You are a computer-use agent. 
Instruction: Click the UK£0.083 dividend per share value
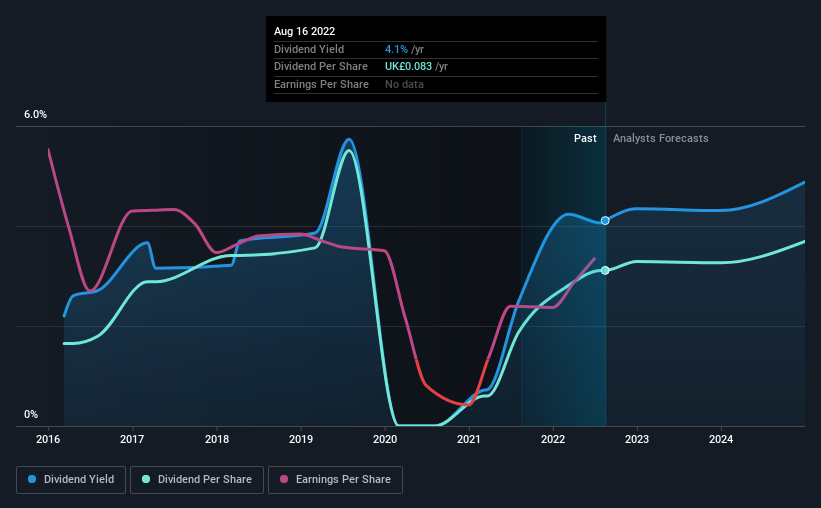pos(408,67)
